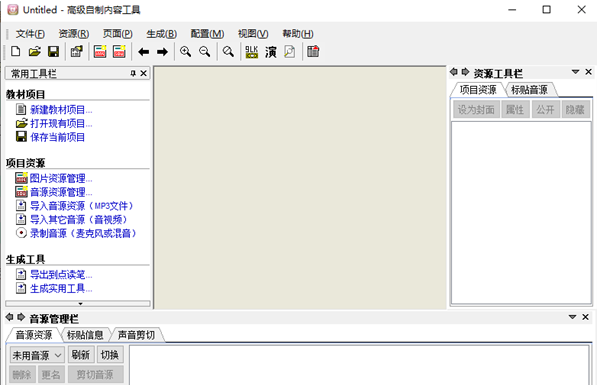Click 导入其它音源 (音视频) link

(79, 220)
